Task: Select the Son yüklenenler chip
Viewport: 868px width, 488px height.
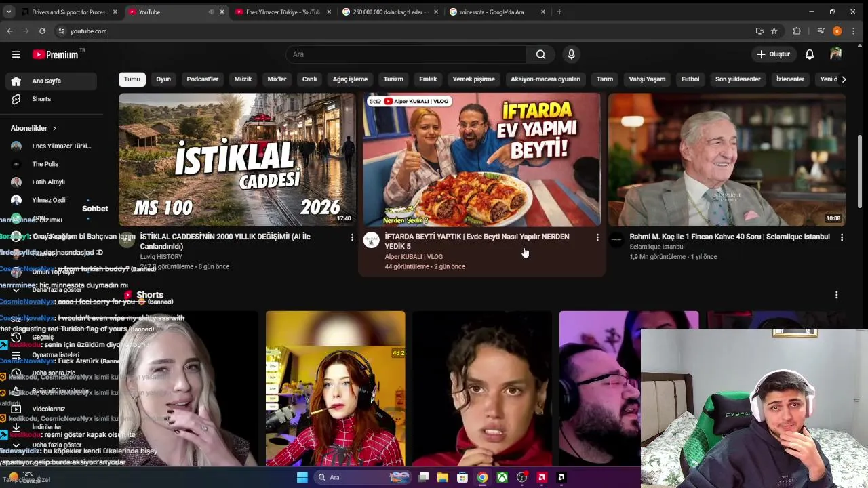Action: click(738, 79)
